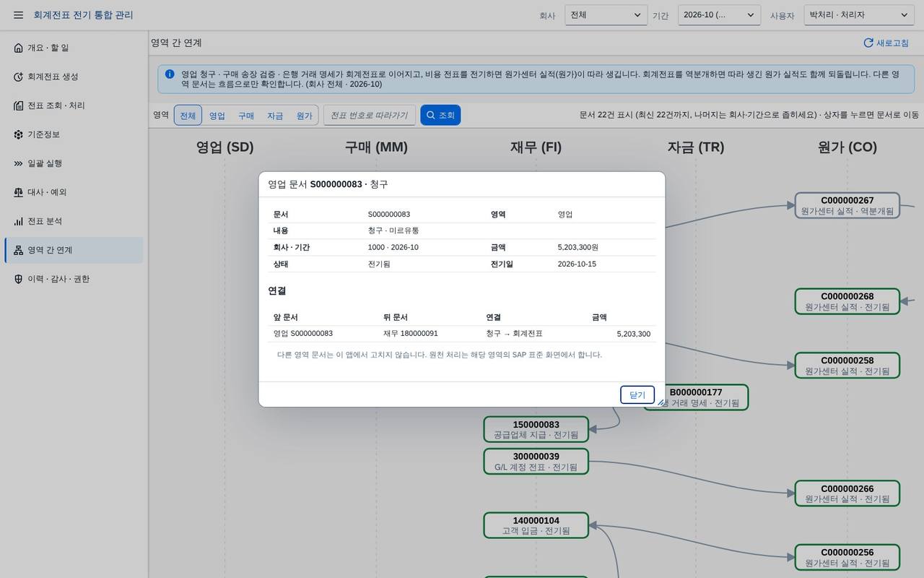
Task: Open the 사용자 dropdown 박처리 · 처리자
Action: (x=859, y=15)
